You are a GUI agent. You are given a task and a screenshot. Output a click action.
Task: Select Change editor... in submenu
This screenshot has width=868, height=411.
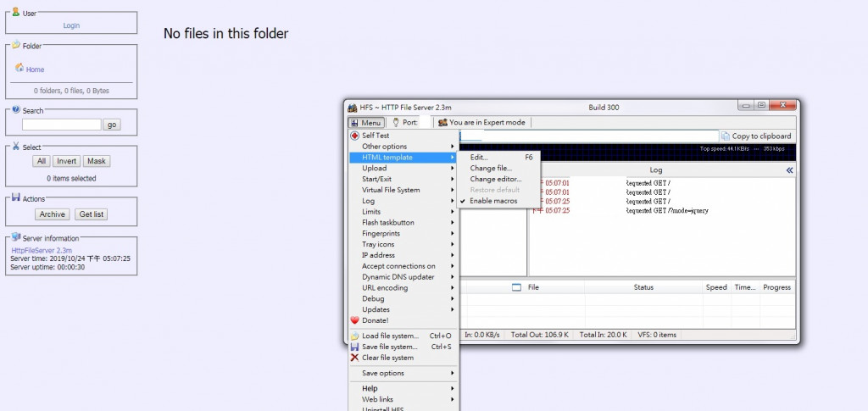(498, 179)
